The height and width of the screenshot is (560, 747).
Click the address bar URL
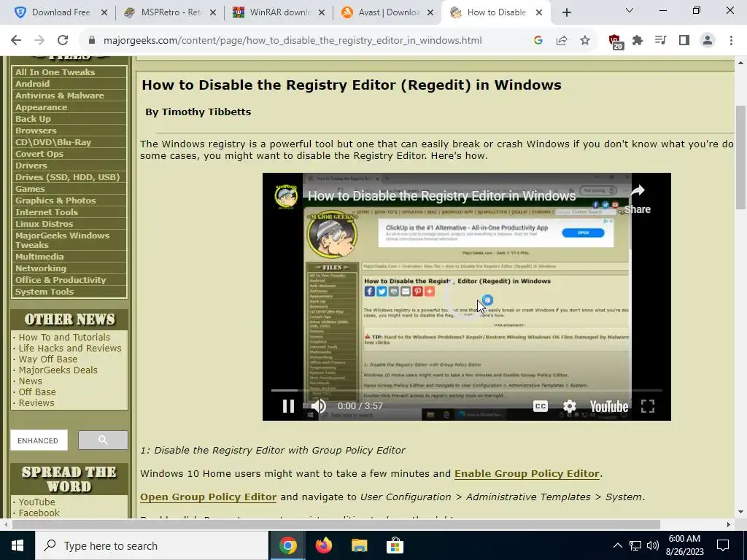[293, 41]
